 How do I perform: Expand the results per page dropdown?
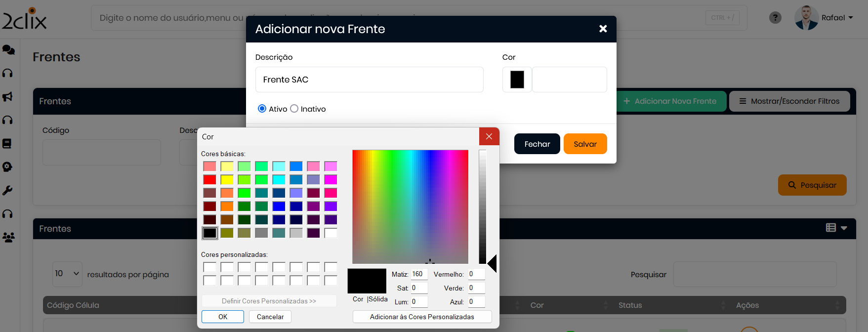click(x=67, y=274)
